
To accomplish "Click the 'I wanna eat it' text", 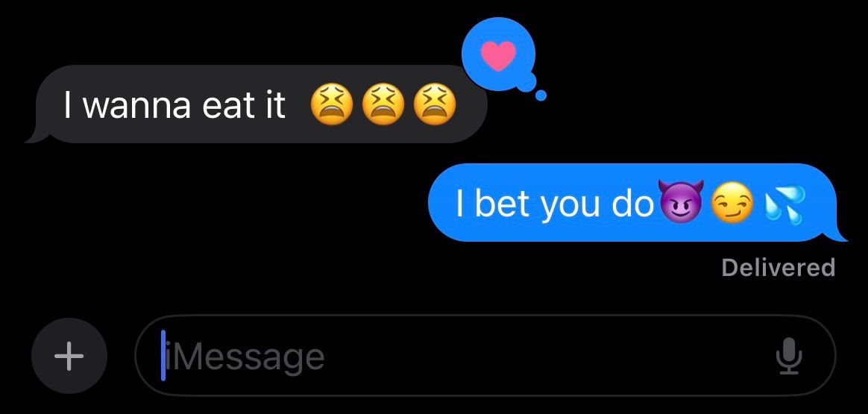I will click(x=174, y=104).
